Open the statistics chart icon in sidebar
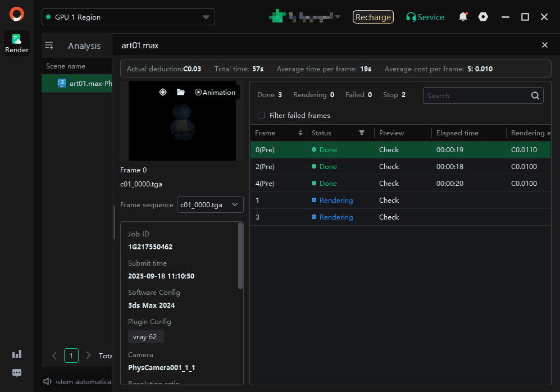This screenshot has height=392, width=560. click(x=17, y=354)
